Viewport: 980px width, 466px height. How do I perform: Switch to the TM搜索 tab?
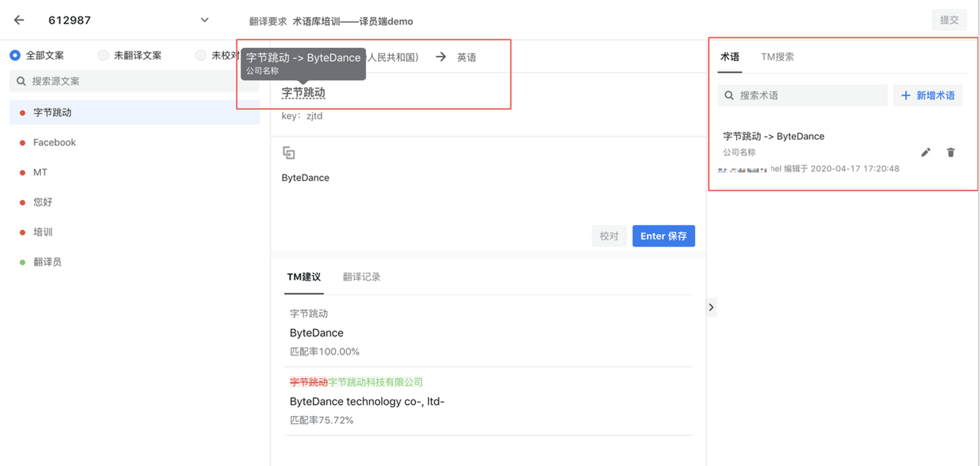tap(777, 57)
